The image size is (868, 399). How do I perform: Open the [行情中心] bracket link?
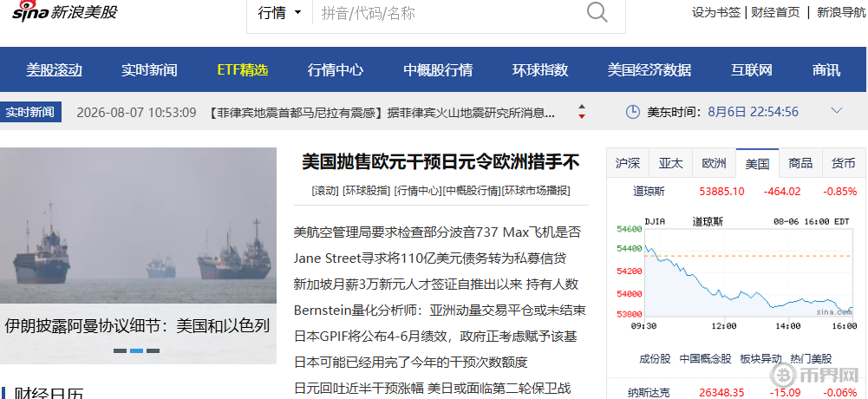(x=419, y=191)
